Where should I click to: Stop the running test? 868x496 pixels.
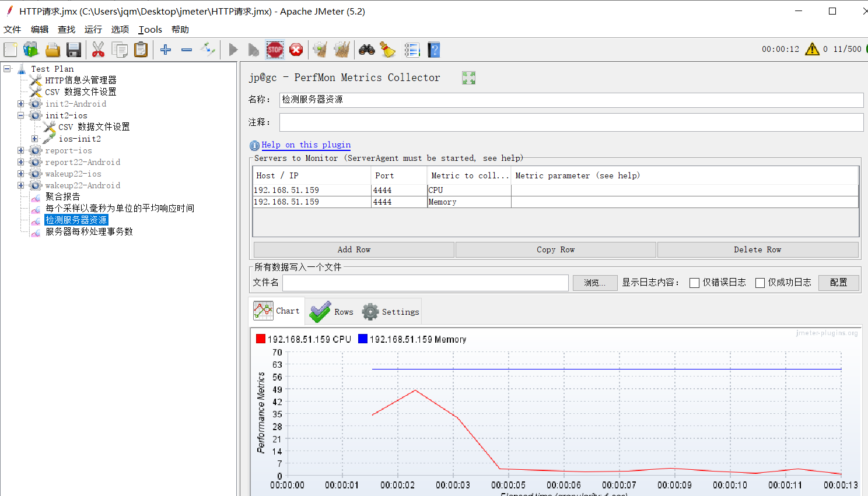[x=275, y=50]
